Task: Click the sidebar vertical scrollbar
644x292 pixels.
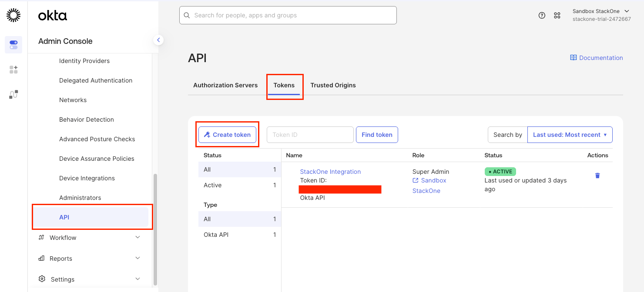Action: coord(155,229)
